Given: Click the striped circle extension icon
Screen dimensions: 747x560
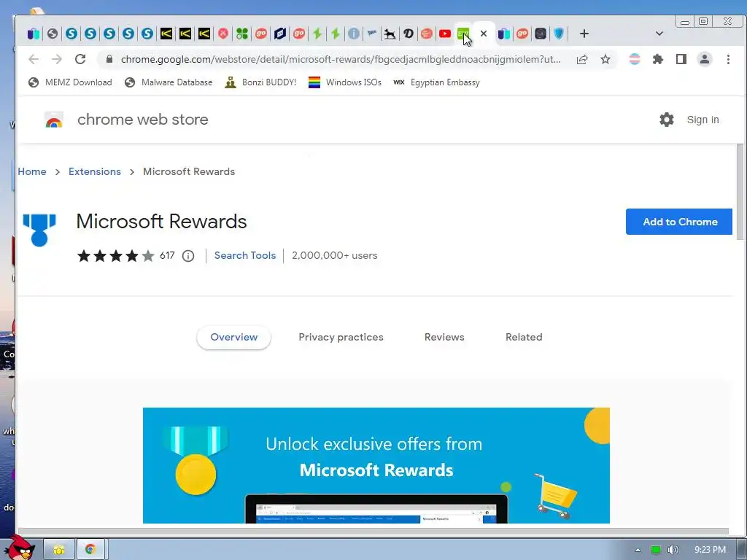Looking at the screenshot, I should pyautogui.click(x=635, y=59).
